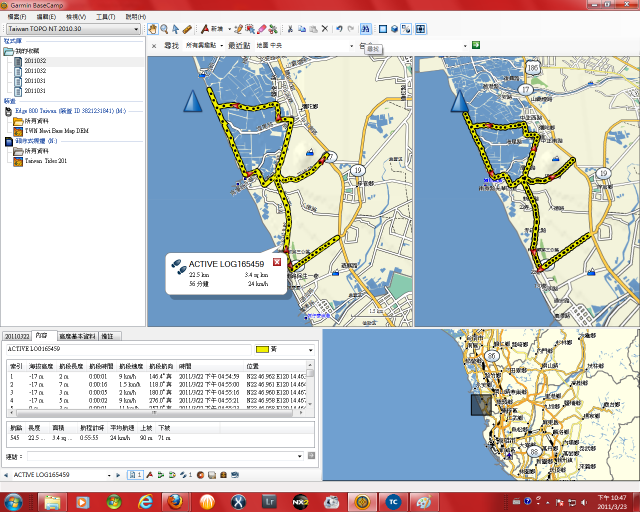This screenshot has width=640, height=512.
Task: Select the arrow pointer tool
Action: click(x=176, y=29)
